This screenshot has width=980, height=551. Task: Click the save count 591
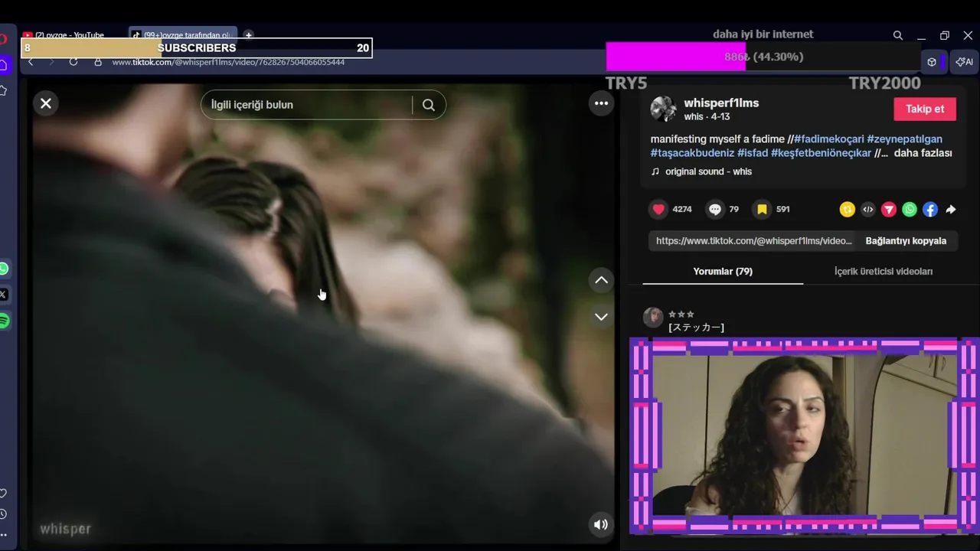coord(782,209)
